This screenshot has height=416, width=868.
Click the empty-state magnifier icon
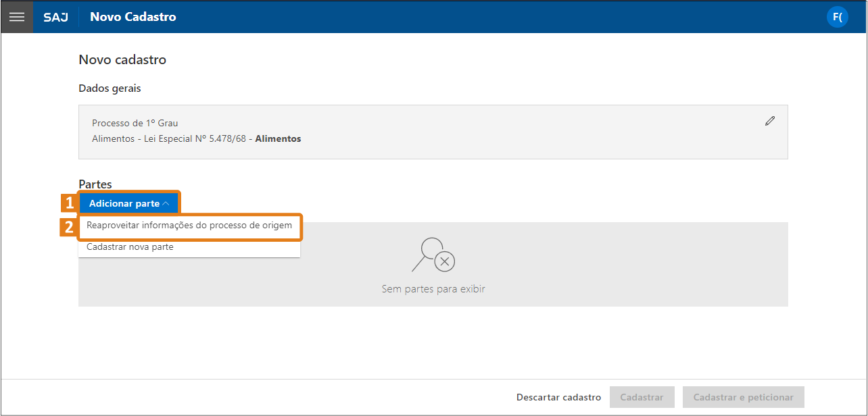pyautogui.click(x=433, y=255)
